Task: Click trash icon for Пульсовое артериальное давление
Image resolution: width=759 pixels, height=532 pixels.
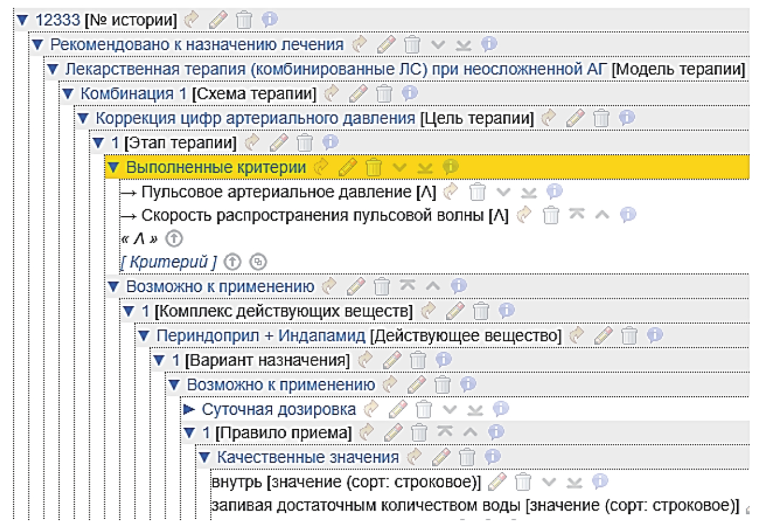Action: pos(477,192)
